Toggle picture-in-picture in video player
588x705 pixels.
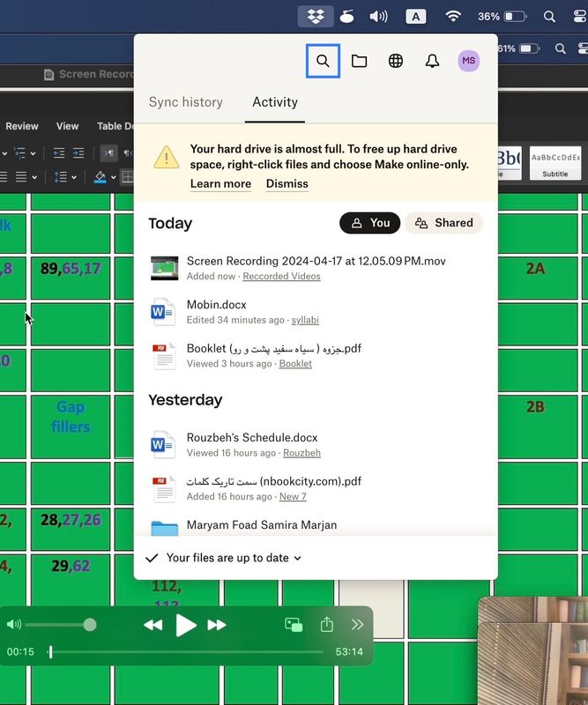click(x=294, y=625)
